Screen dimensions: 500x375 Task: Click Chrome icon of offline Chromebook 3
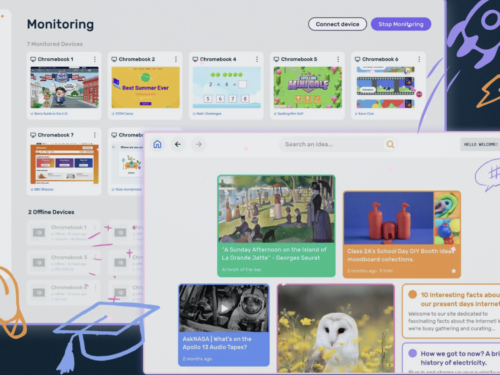coord(39,262)
